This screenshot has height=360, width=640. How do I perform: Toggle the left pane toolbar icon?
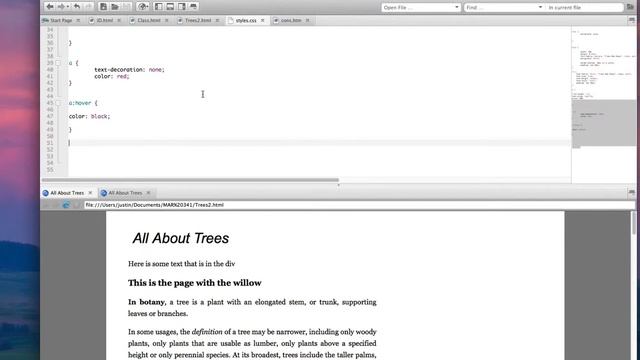click(x=158, y=7)
